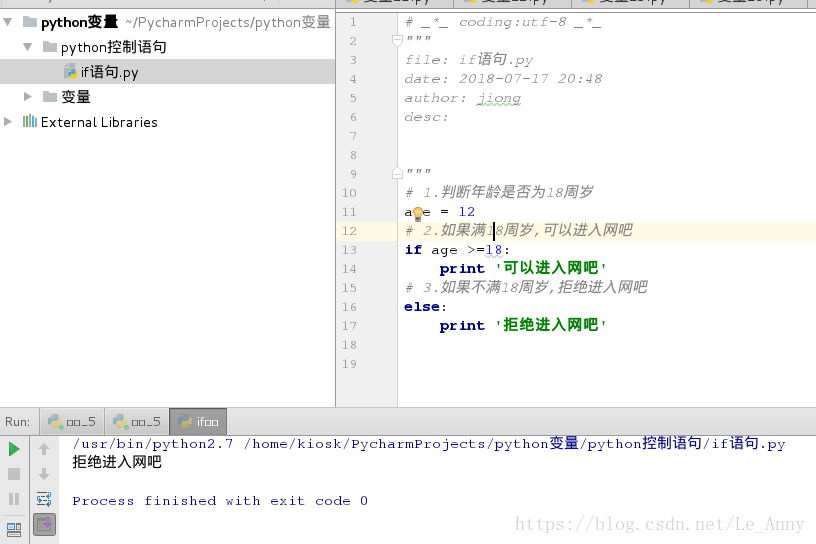Switch to the middle □□_5 Run tab
The height and width of the screenshot is (544, 816).
(x=137, y=422)
